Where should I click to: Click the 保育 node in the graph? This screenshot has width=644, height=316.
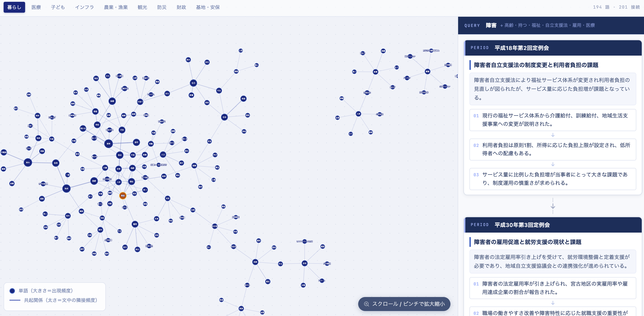109,144
